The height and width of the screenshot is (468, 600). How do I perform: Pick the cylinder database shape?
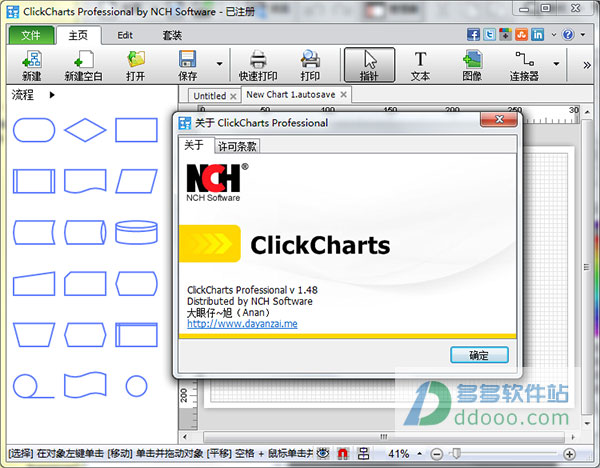click(136, 232)
